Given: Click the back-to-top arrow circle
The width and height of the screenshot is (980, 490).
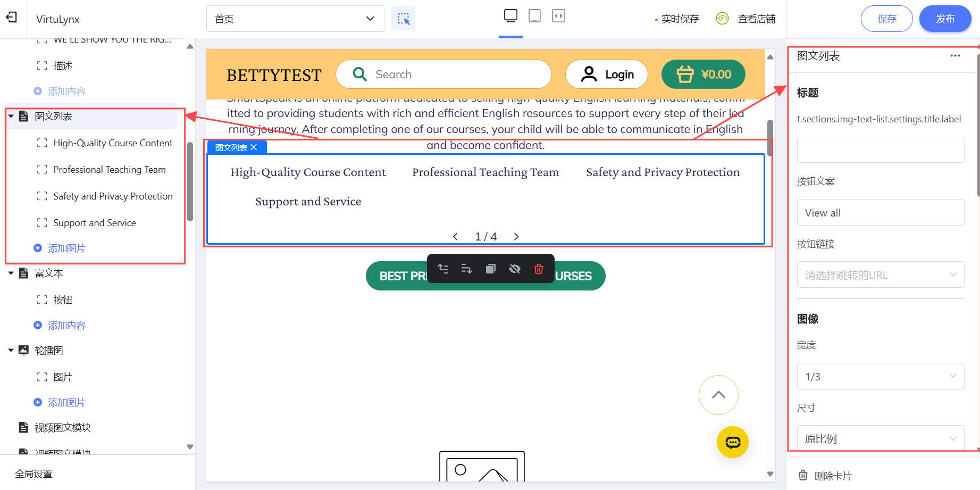Looking at the screenshot, I should pos(718,395).
